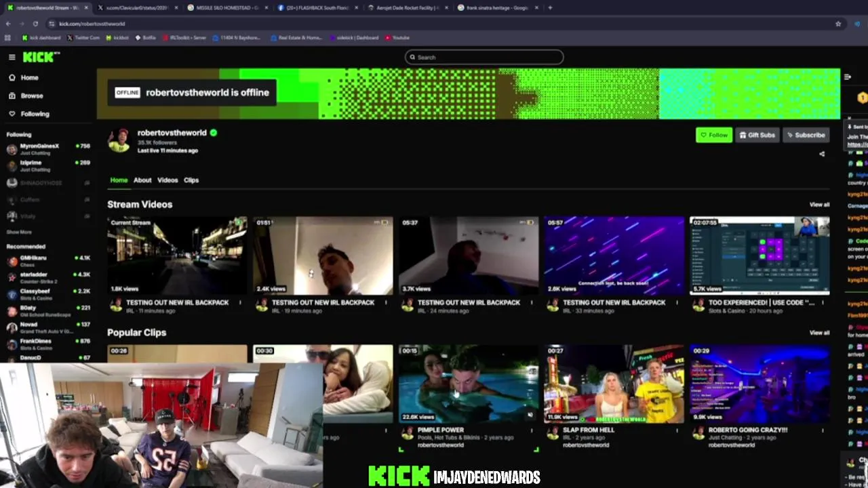This screenshot has height=488, width=868.
Task: Open options menu for 33 minutes ago video
Action: (x=677, y=303)
